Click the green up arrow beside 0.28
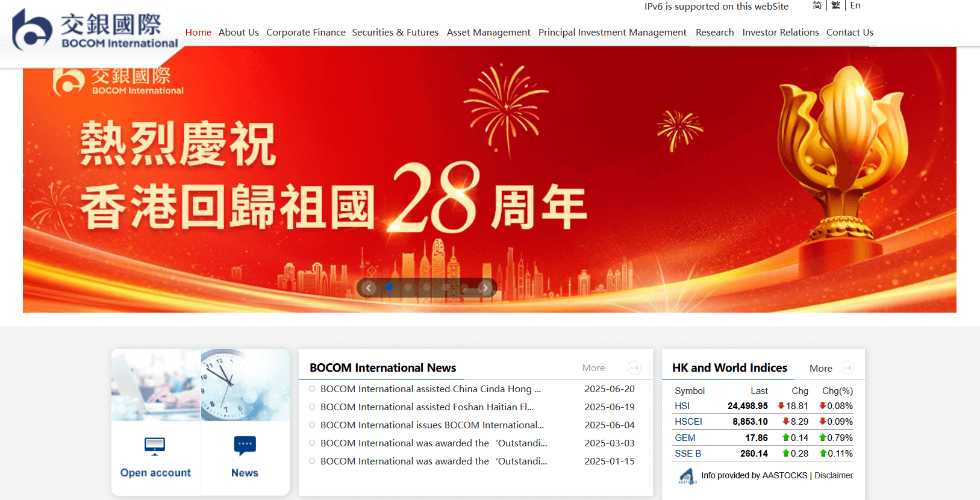980x500 pixels. (x=786, y=453)
